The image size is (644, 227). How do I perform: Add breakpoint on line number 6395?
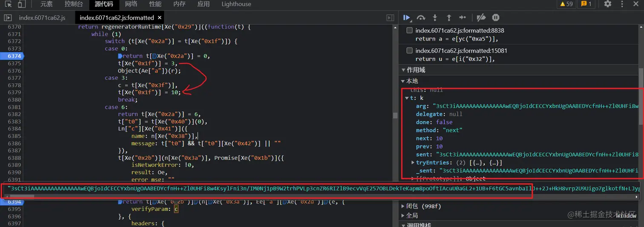pos(14,209)
